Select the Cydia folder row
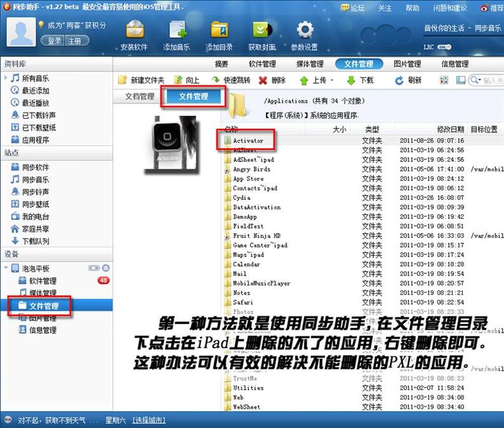The height and width of the screenshot is (428, 504). coord(363,197)
